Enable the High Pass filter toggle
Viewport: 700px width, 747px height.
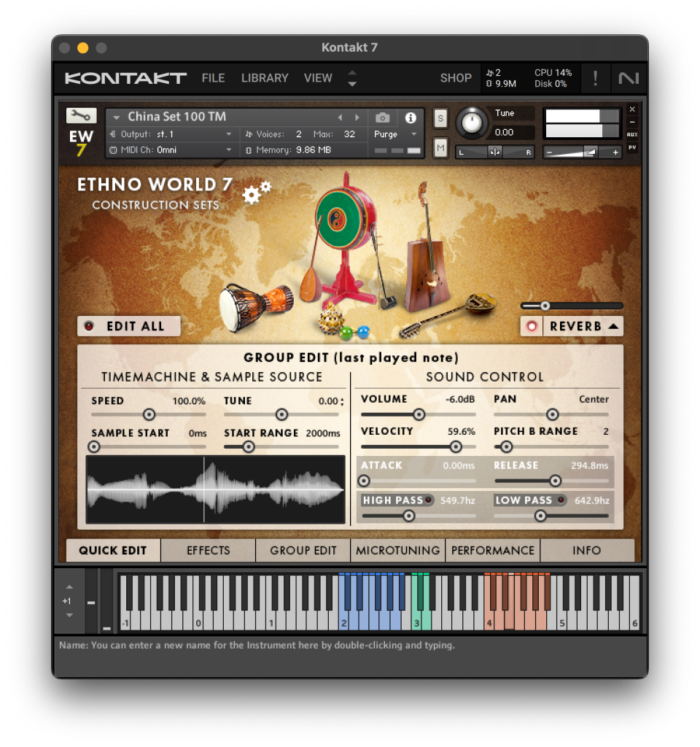pyautogui.click(x=428, y=500)
